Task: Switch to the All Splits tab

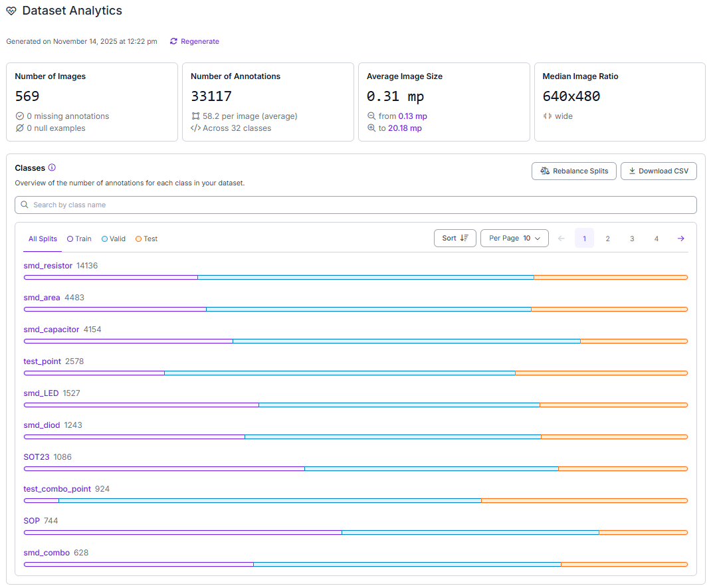Action: click(43, 239)
